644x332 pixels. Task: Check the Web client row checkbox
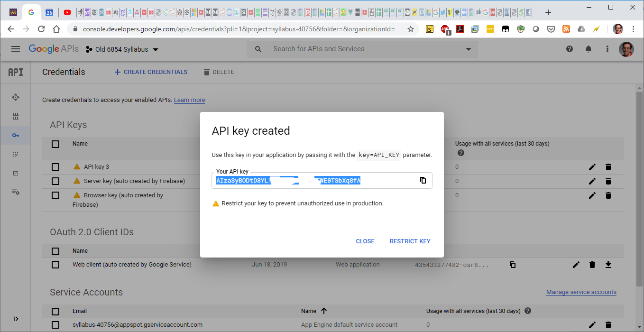[x=55, y=265]
